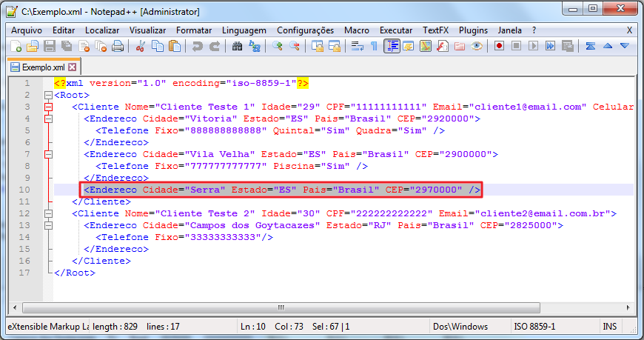Open the Formatar menu
Viewport: 644px width, 340px height.
point(194,30)
